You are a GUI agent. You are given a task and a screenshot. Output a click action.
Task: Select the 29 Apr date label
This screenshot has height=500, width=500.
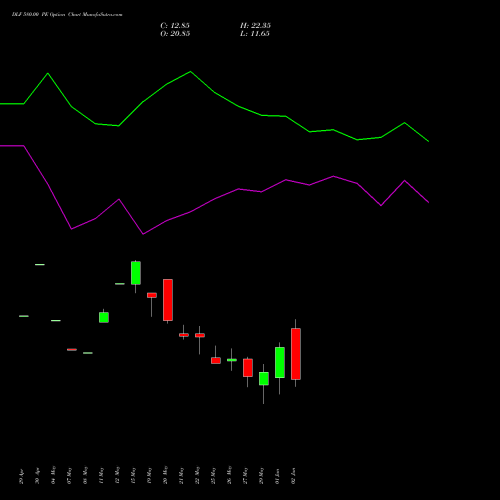pos(22,477)
